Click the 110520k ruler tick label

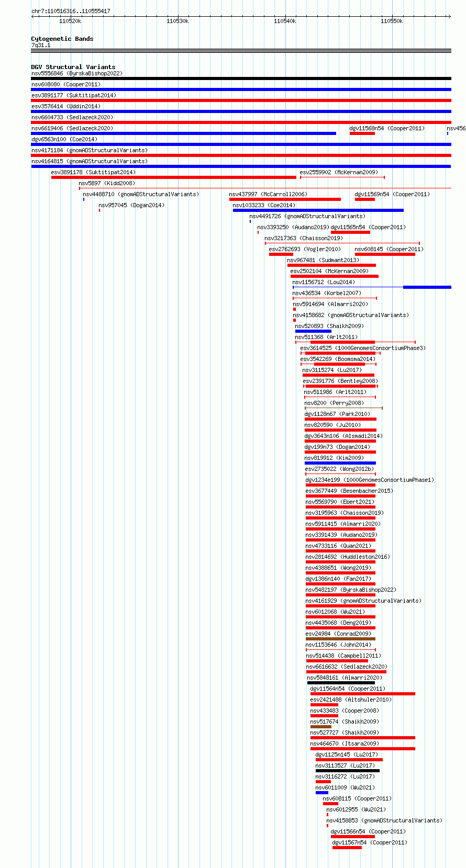(x=70, y=21)
